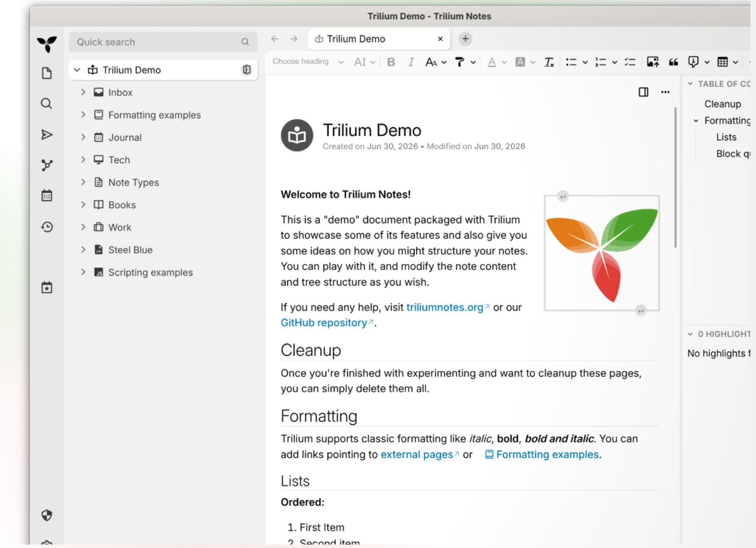
Task: Open today's journal note icon
Action: tap(47, 288)
